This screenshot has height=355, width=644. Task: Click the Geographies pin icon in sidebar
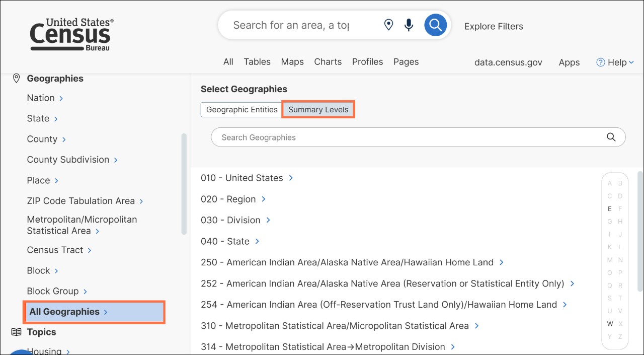coord(16,78)
